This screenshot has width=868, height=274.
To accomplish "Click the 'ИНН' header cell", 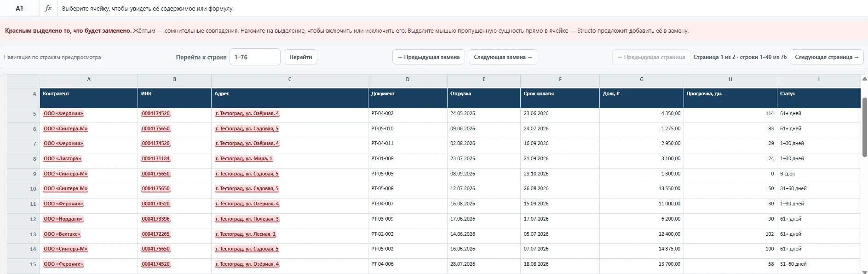I will 175,98.
